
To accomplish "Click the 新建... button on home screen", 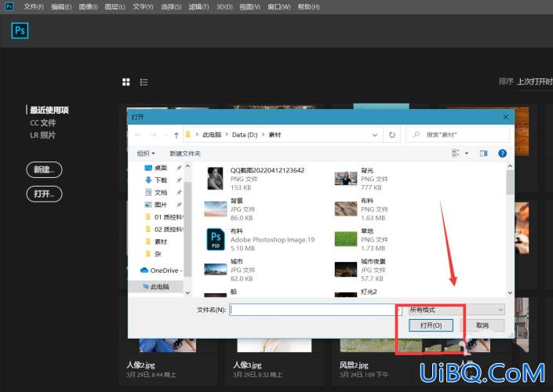I will click(x=44, y=169).
